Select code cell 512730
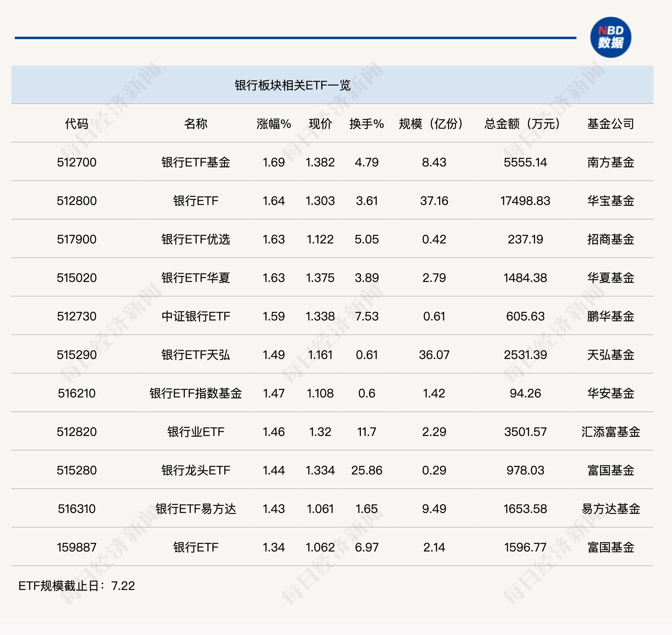Viewport: 672px width, 635px height. 76,317
